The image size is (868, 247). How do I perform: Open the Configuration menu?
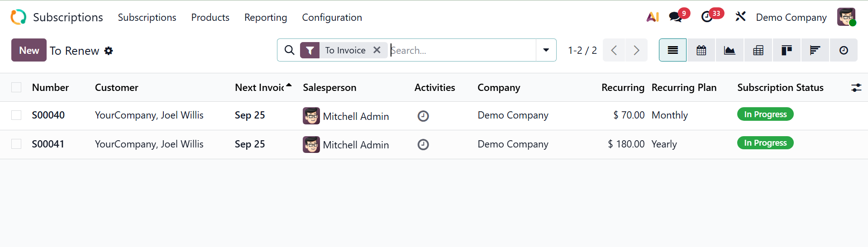click(332, 18)
